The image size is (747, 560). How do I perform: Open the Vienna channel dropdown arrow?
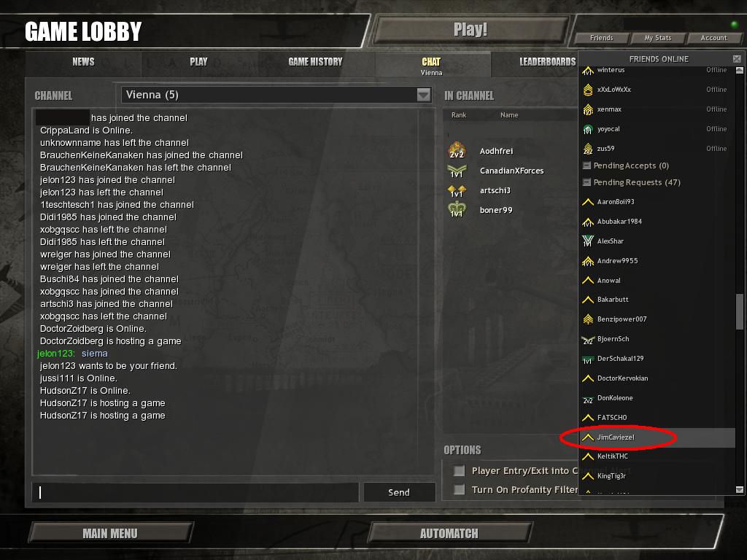coord(424,95)
